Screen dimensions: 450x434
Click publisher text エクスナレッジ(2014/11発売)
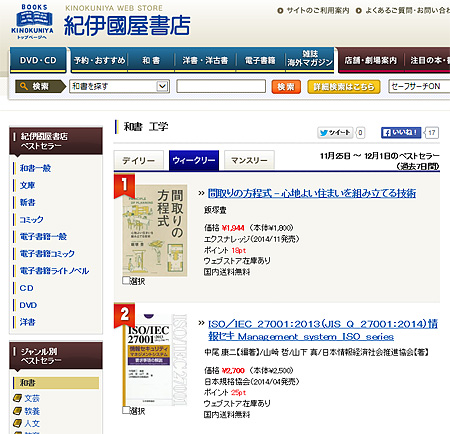tap(252, 239)
